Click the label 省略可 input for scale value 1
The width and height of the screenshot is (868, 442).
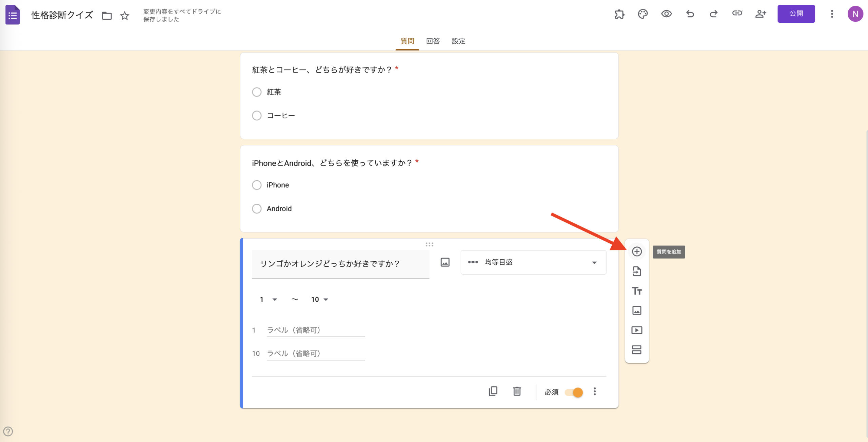click(x=315, y=329)
